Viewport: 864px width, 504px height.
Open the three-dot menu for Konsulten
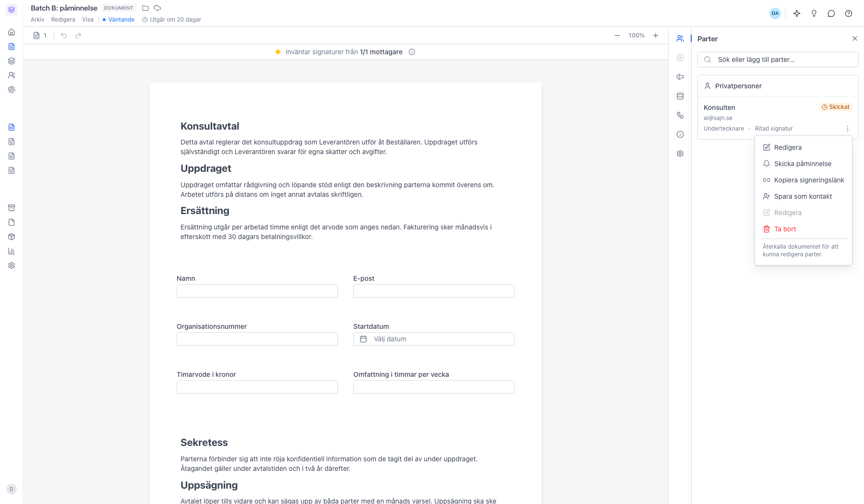click(848, 129)
